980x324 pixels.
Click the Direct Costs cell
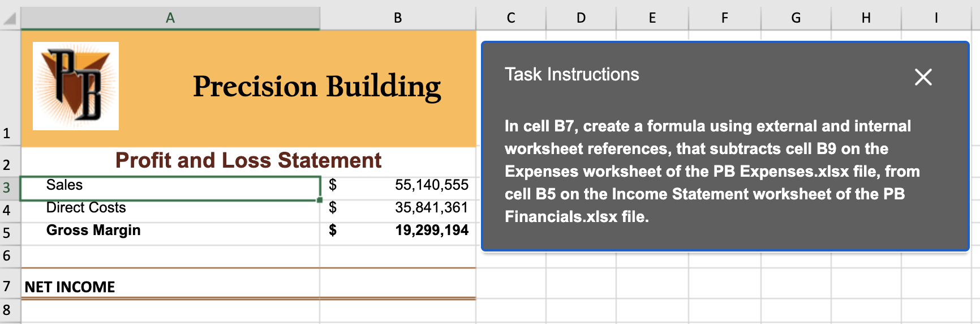click(x=170, y=211)
